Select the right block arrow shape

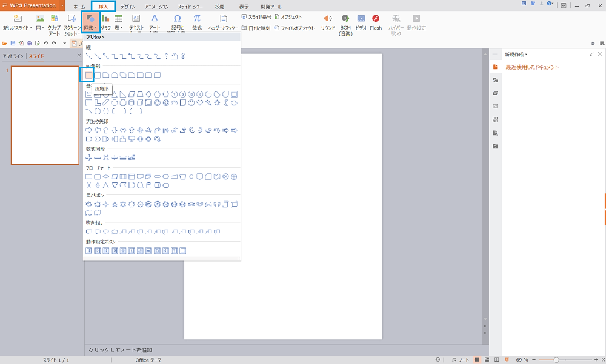click(89, 130)
